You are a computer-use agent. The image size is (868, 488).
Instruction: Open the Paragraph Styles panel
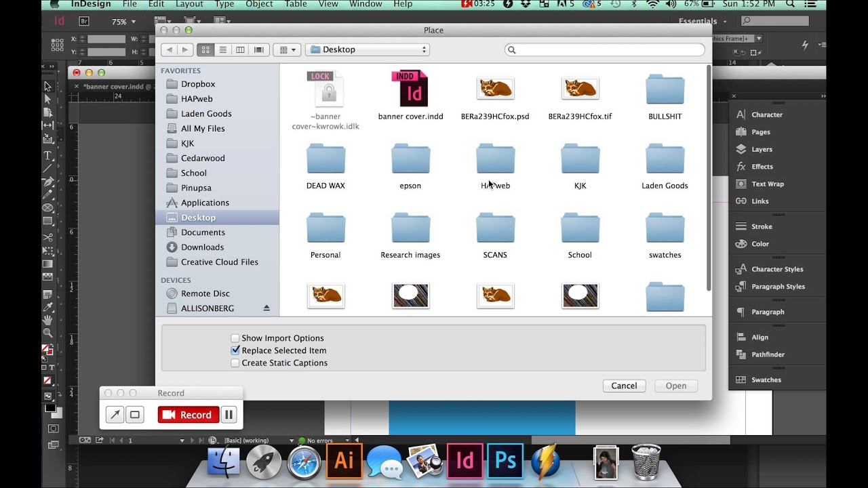coord(778,287)
